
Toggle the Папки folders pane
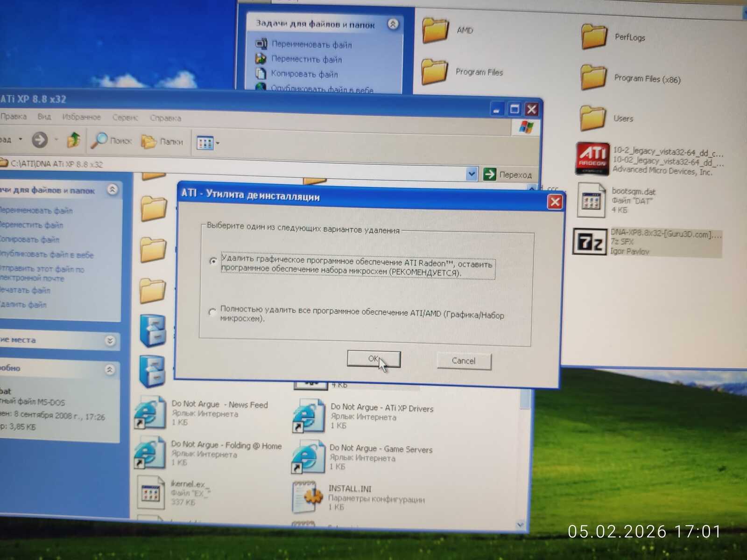pos(162,141)
